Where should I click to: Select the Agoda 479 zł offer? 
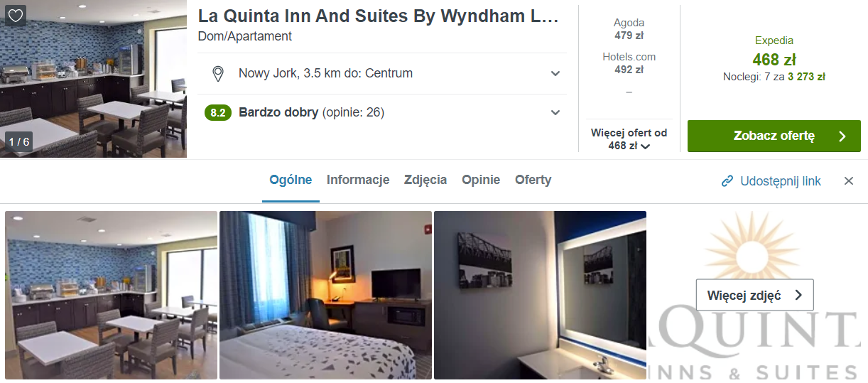(x=629, y=28)
